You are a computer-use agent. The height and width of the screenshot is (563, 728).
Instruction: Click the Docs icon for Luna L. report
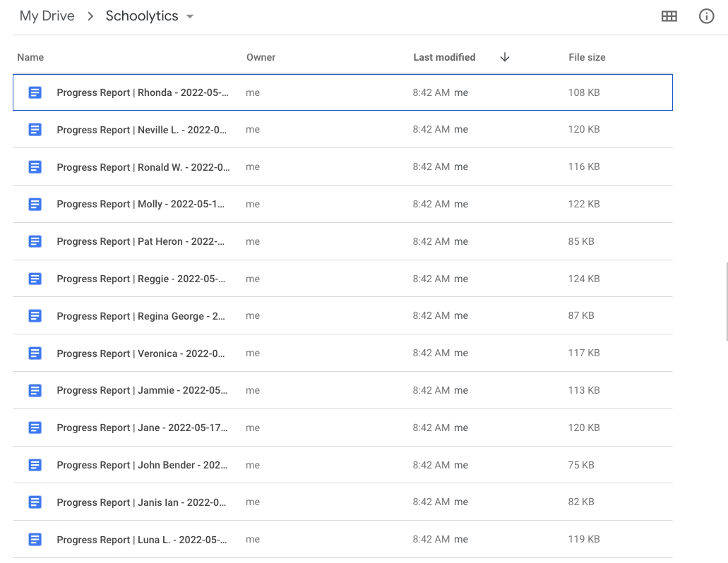click(35, 540)
